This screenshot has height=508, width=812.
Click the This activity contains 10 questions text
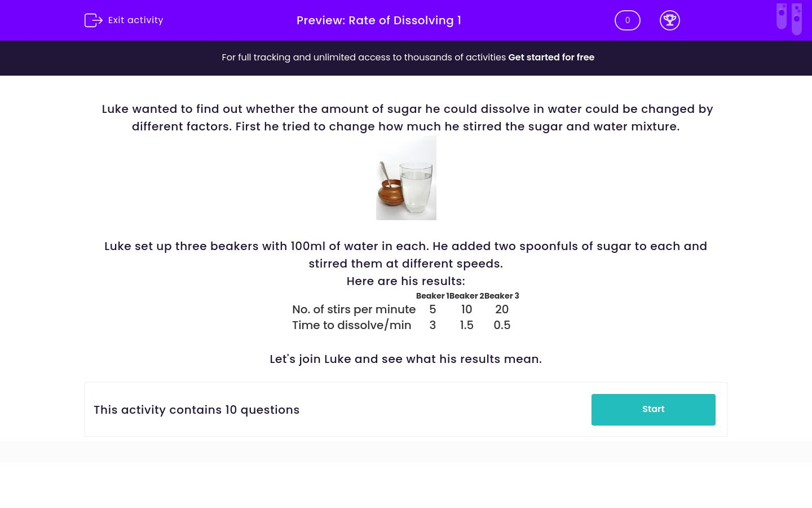pos(196,410)
